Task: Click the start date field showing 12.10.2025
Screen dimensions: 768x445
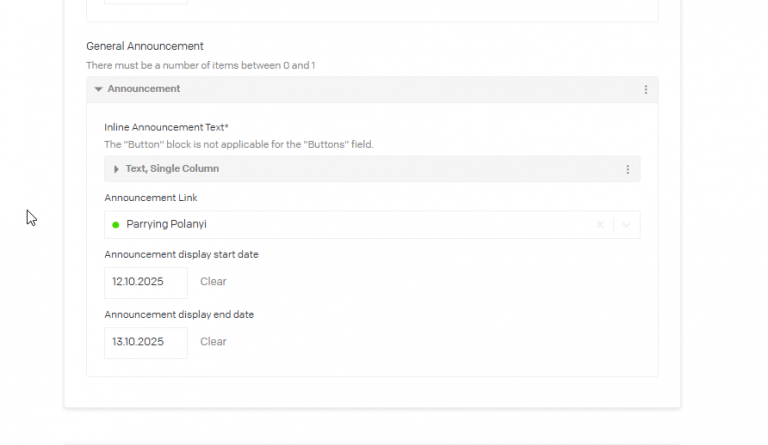Action: point(145,282)
